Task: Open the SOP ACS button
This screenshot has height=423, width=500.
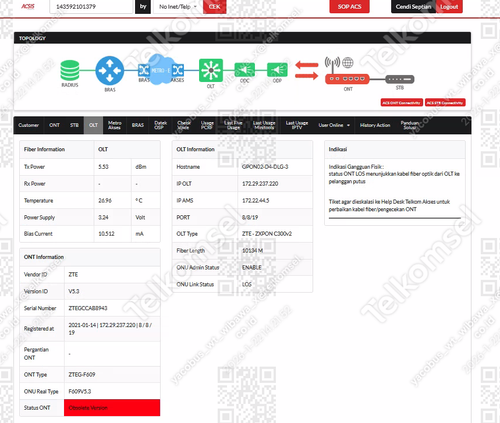Action: pyautogui.click(x=349, y=7)
